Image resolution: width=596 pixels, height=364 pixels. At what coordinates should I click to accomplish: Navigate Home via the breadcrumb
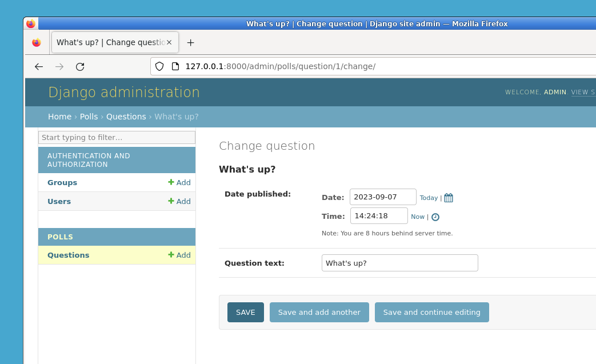(x=59, y=117)
